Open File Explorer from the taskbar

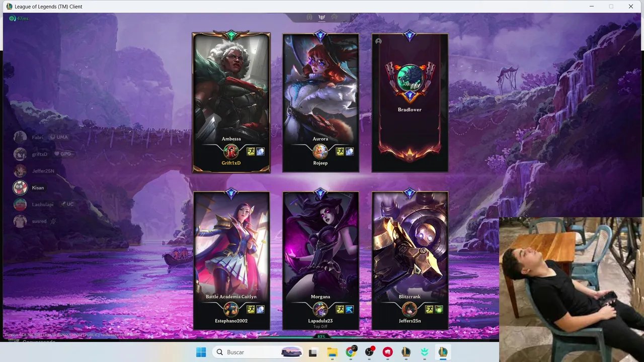click(x=332, y=352)
